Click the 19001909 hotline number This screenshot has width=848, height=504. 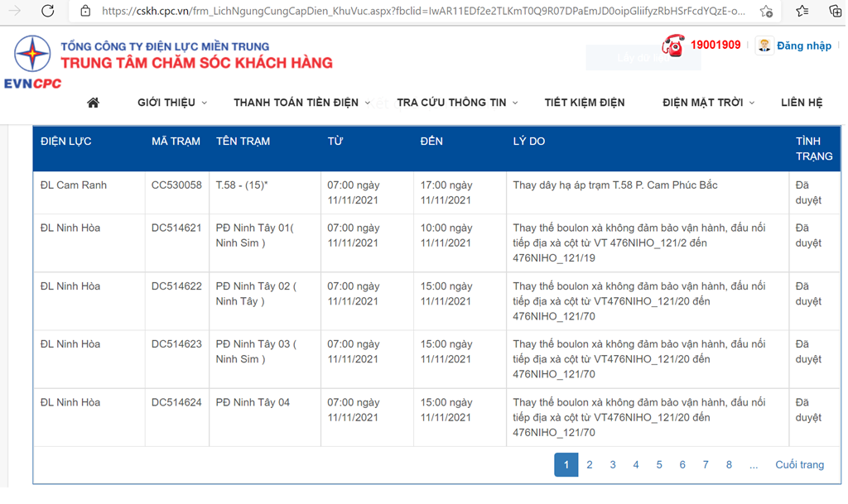pos(715,45)
